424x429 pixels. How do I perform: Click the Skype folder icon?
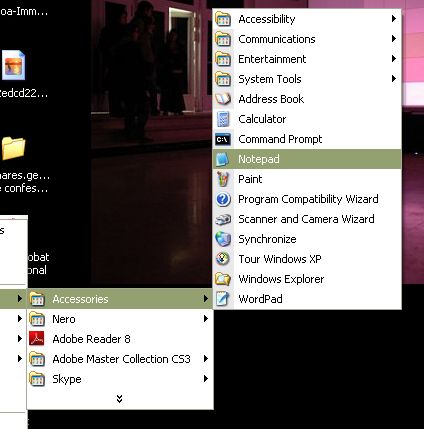(x=37, y=379)
